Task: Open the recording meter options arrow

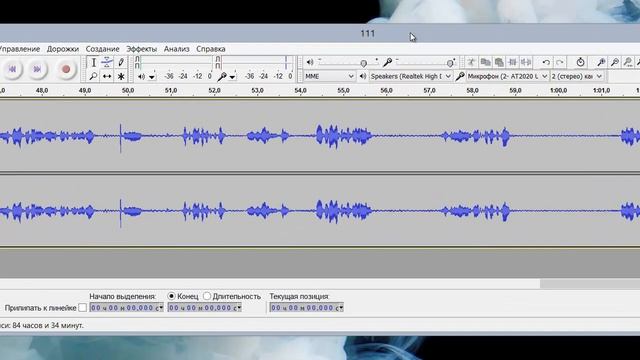Action: click(x=232, y=77)
